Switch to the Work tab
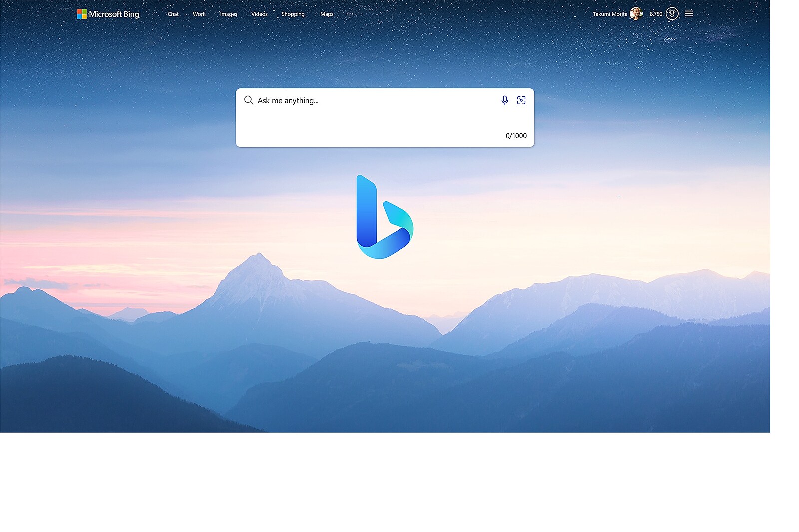This screenshot has width=799, height=532. 199,14
